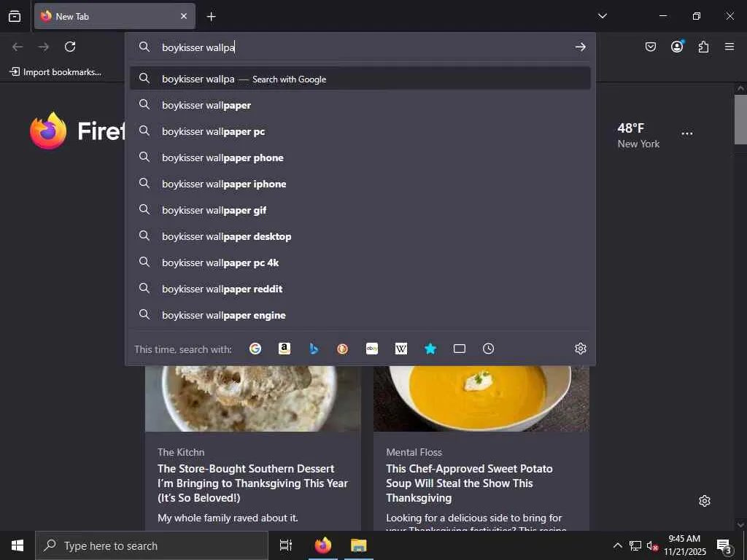Close the New Tab tab
747x560 pixels.
(184, 16)
